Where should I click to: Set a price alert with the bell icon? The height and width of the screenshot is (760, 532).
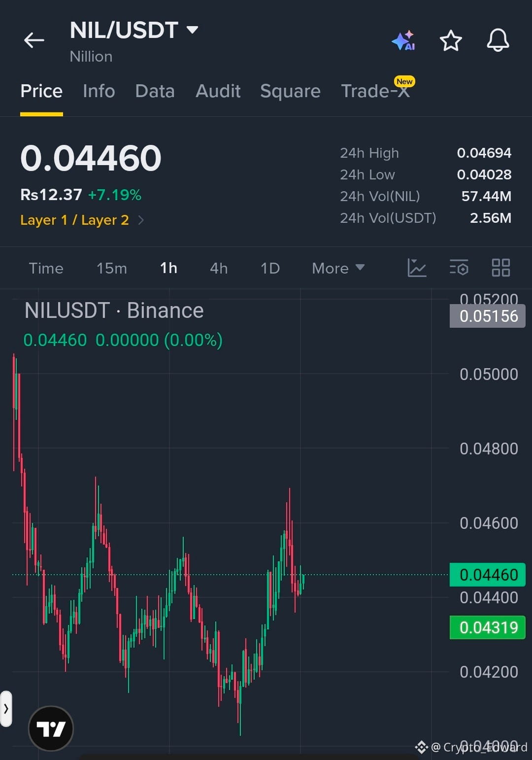pyautogui.click(x=498, y=40)
